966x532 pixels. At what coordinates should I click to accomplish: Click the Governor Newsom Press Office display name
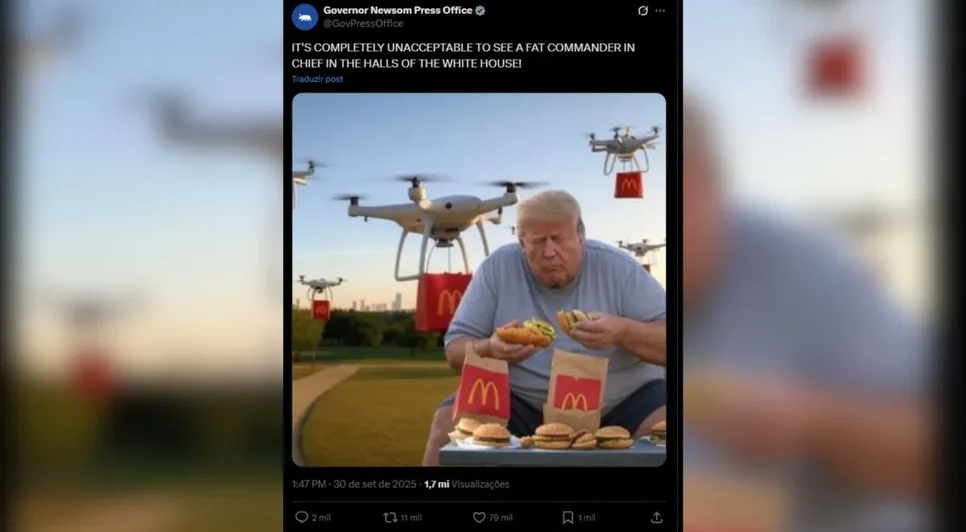(398, 10)
